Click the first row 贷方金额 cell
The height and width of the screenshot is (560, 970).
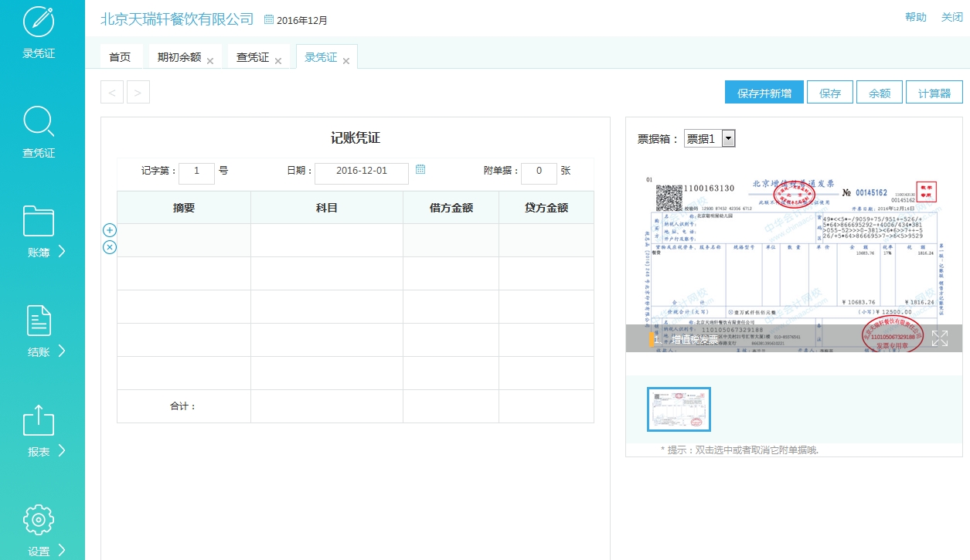click(x=546, y=240)
